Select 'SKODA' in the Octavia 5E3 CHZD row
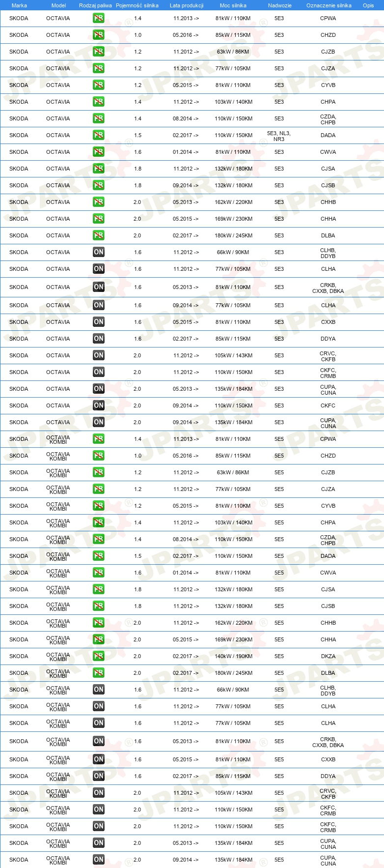Viewport: 384px width, 868px height. (19, 35)
